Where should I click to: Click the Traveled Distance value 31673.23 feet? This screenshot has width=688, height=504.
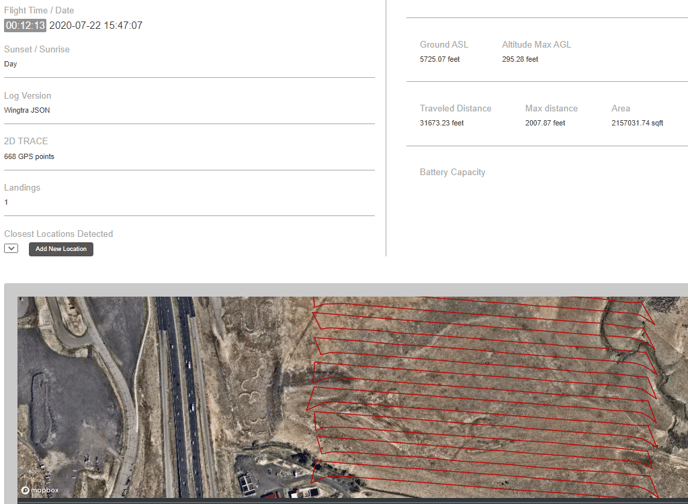point(441,123)
